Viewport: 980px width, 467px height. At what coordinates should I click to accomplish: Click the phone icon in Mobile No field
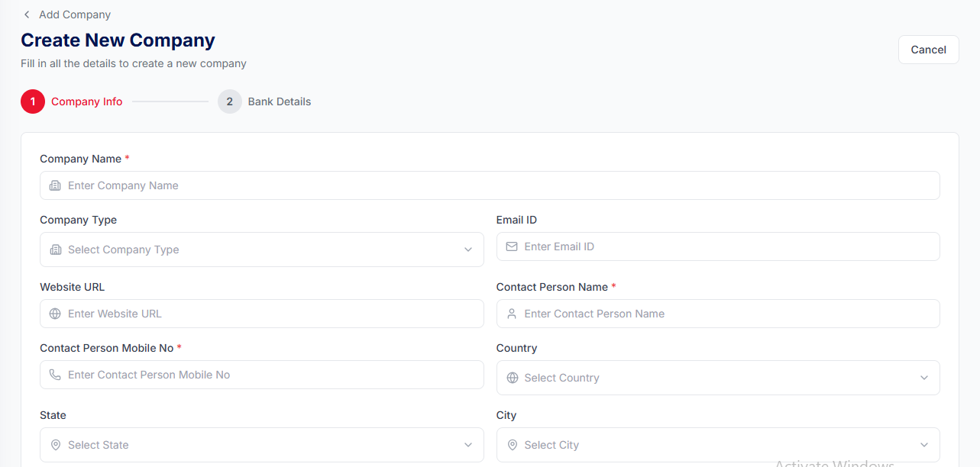click(x=55, y=375)
